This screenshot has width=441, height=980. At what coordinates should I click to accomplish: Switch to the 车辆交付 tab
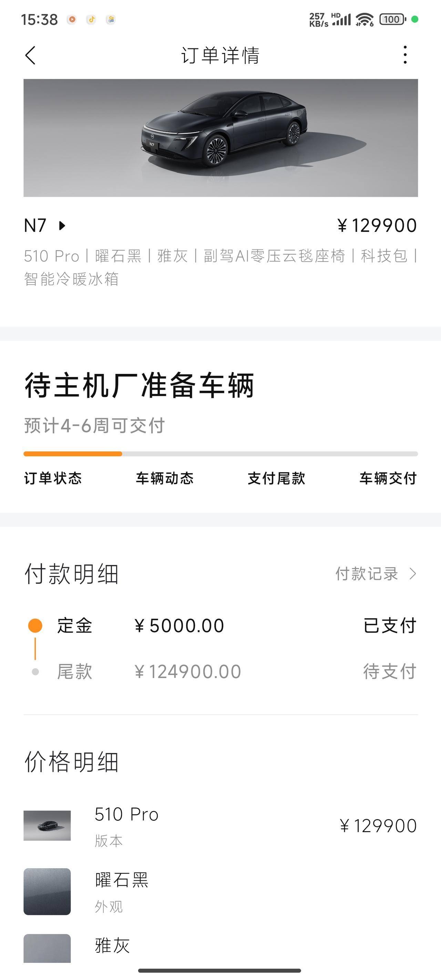388,478
